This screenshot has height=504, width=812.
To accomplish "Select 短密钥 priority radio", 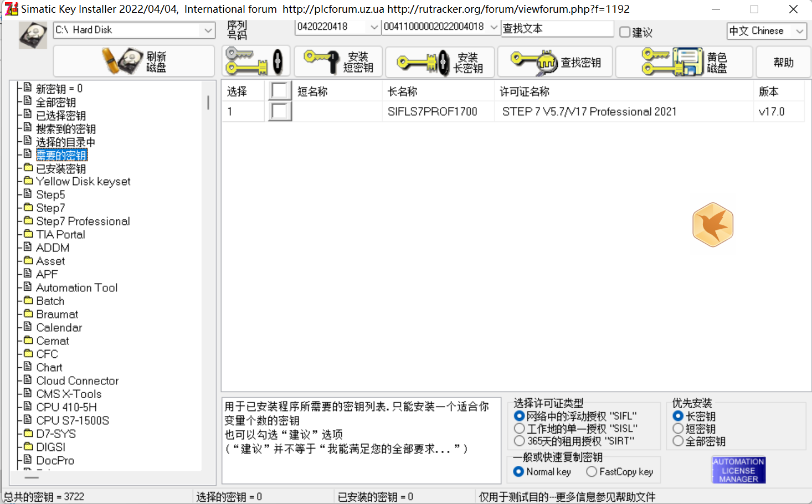I will click(x=678, y=429).
